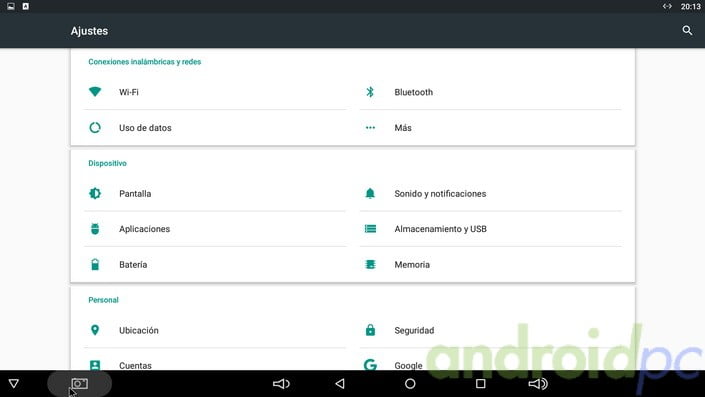Screen dimensions: 705x397
Task: Tap the Bluetooth symbol icon
Action: click(370, 92)
